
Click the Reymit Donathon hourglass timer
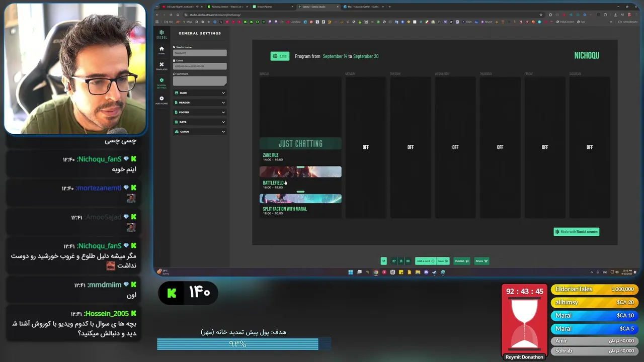point(524,322)
